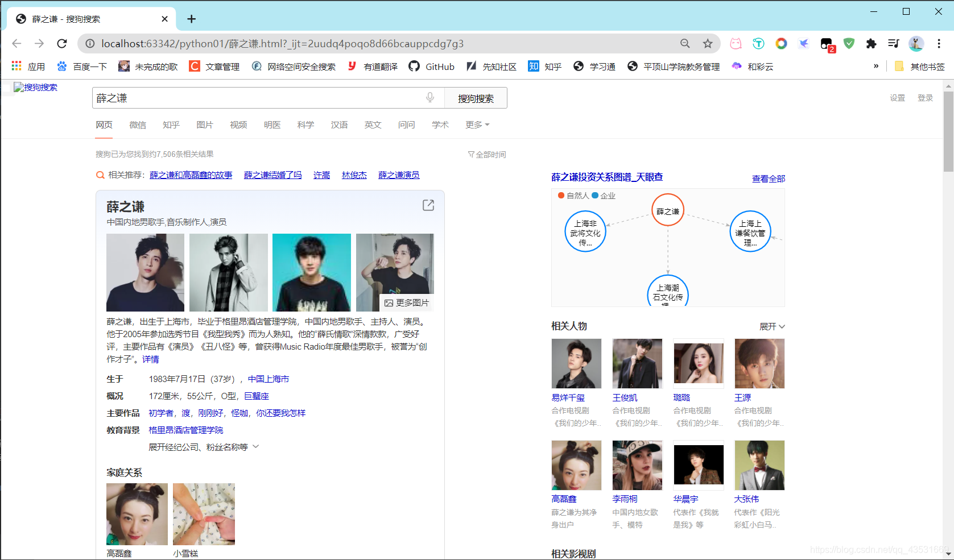Show more bookmarks with the chevron overflow
The height and width of the screenshot is (560, 954).
click(876, 66)
